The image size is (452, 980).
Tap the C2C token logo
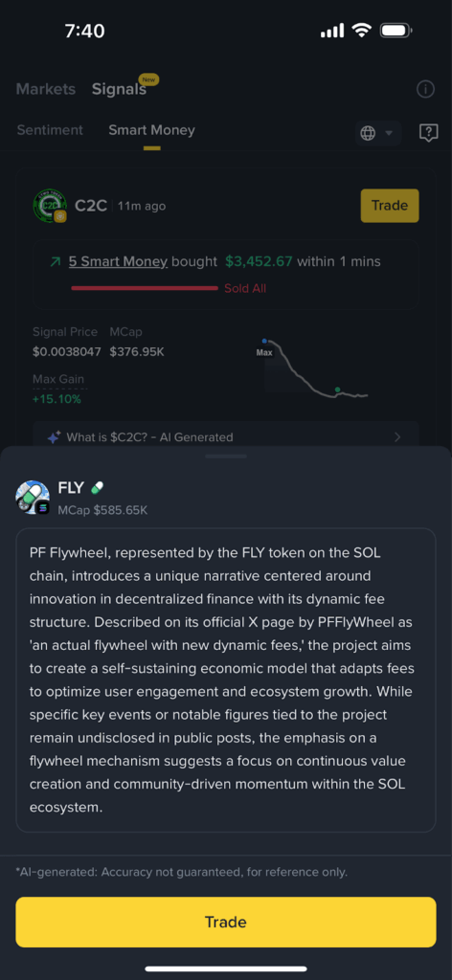pyautogui.click(x=50, y=206)
